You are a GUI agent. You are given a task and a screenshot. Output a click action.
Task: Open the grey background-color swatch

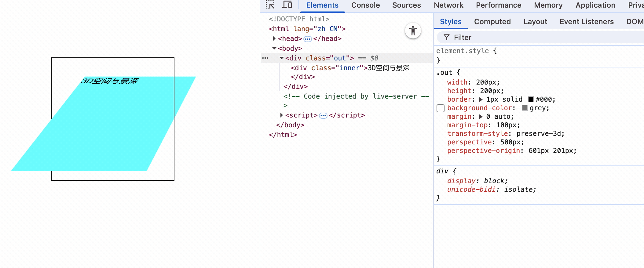525,108
